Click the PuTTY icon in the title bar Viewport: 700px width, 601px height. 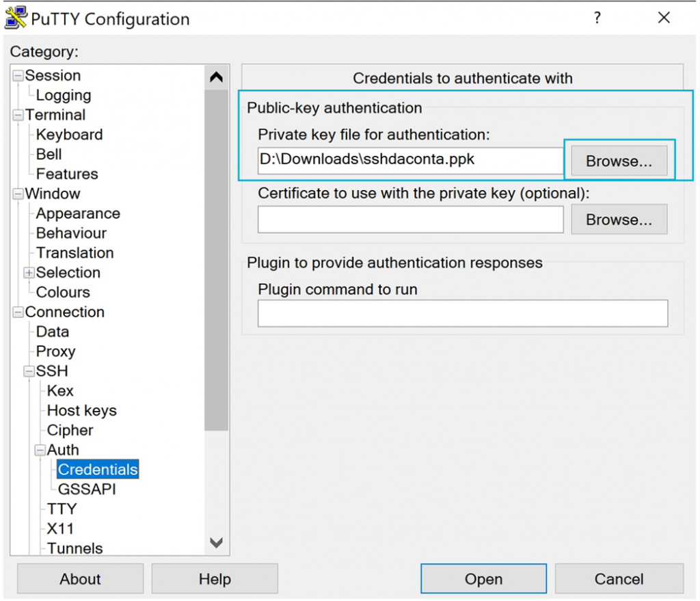16,18
